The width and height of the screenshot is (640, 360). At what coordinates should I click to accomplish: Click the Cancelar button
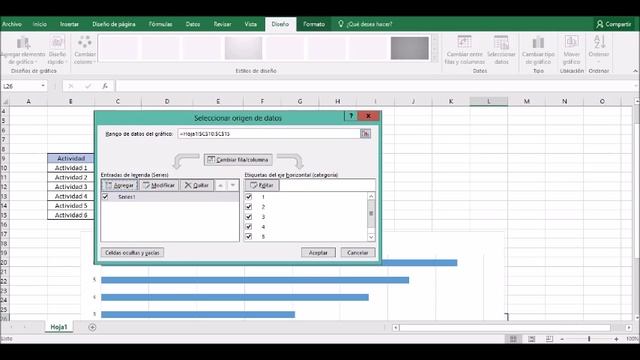coord(358,253)
